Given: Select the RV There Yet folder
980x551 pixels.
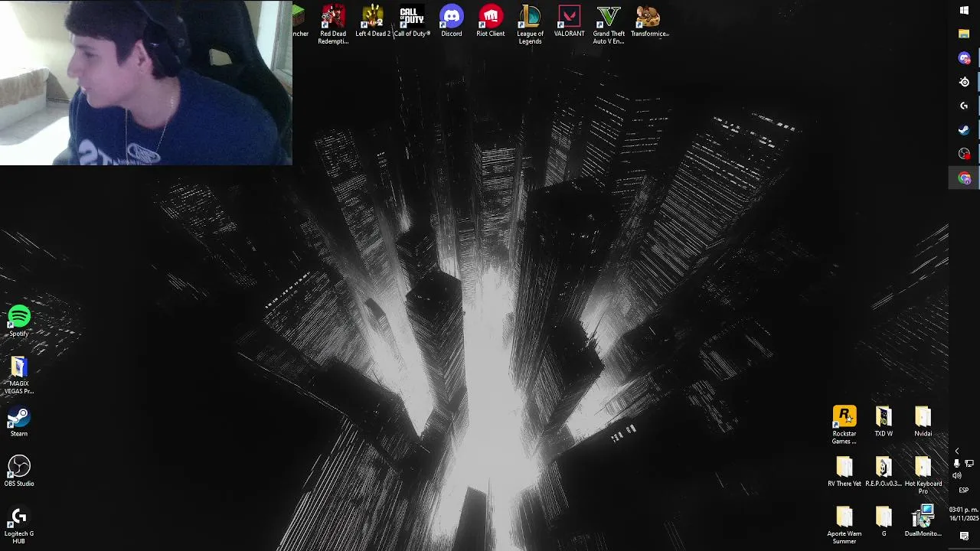Looking at the screenshot, I should [x=844, y=471].
